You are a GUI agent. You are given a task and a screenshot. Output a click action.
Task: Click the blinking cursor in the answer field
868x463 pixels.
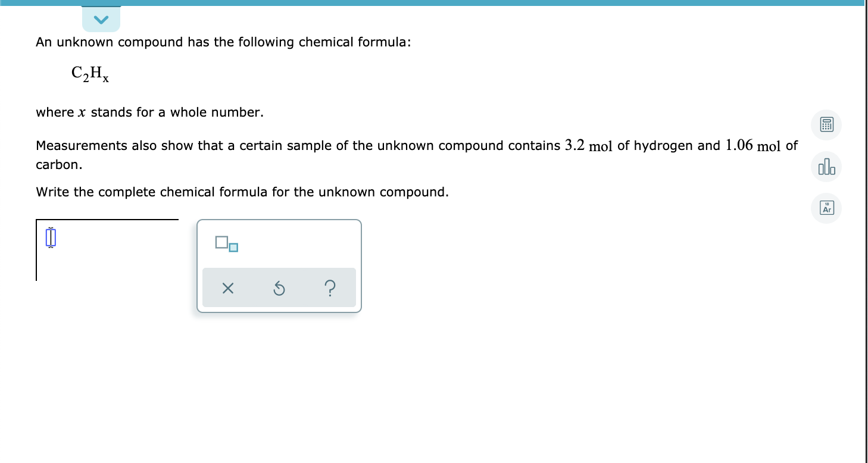(50, 236)
